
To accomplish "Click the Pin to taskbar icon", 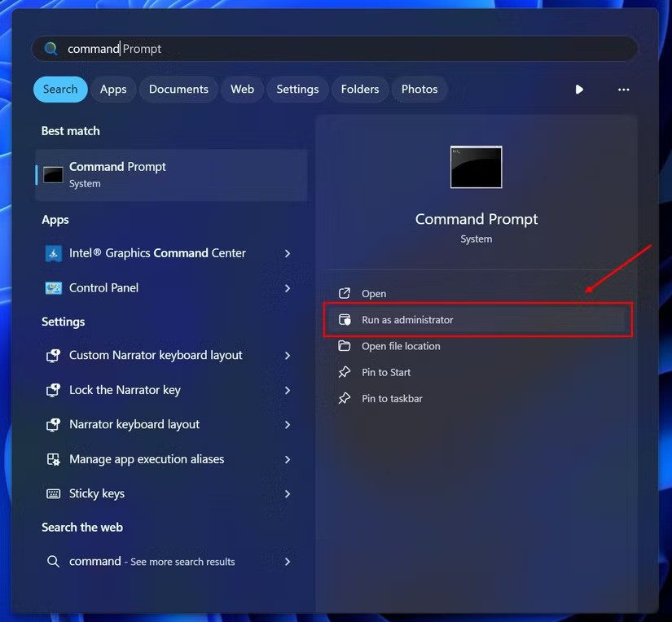I will [x=345, y=398].
